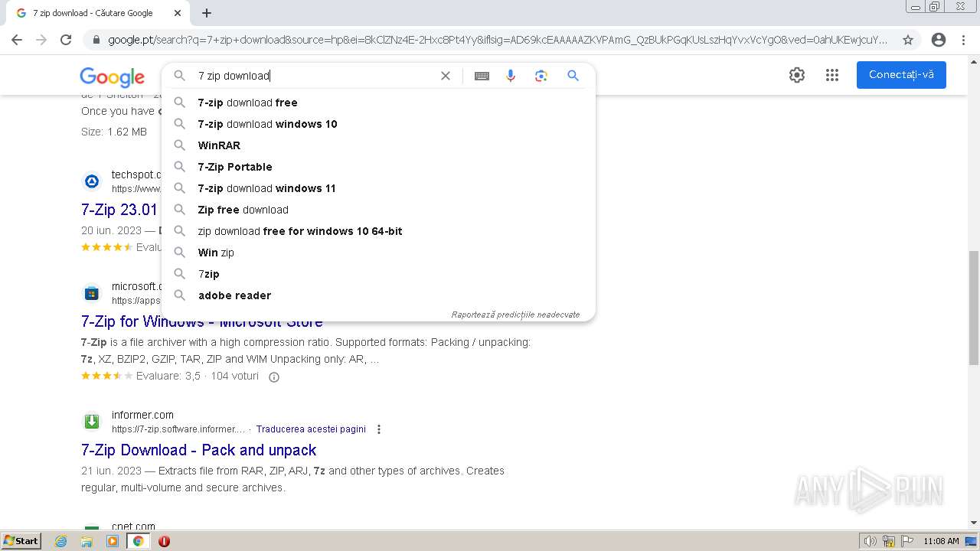The width and height of the screenshot is (980, 551).
Task: Choose suggestion 7-zip download windows 10
Action: pos(378,124)
